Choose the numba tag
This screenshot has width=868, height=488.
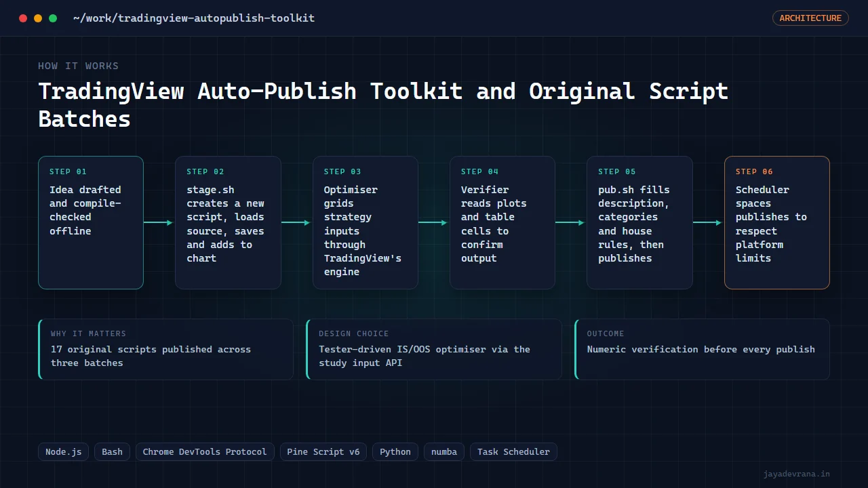coord(444,452)
